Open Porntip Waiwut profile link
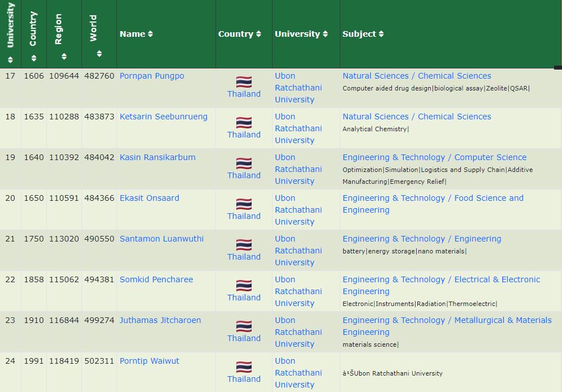Image resolution: width=562 pixels, height=392 pixels. click(149, 361)
